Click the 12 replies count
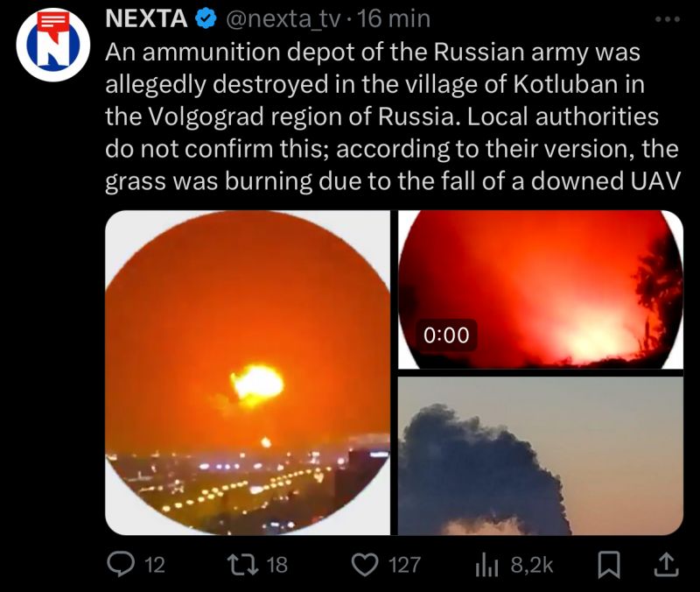The width and height of the screenshot is (700, 592). (156, 565)
